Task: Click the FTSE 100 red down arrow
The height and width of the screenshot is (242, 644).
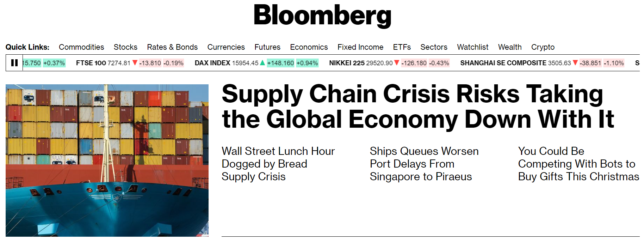Action: 135,63
